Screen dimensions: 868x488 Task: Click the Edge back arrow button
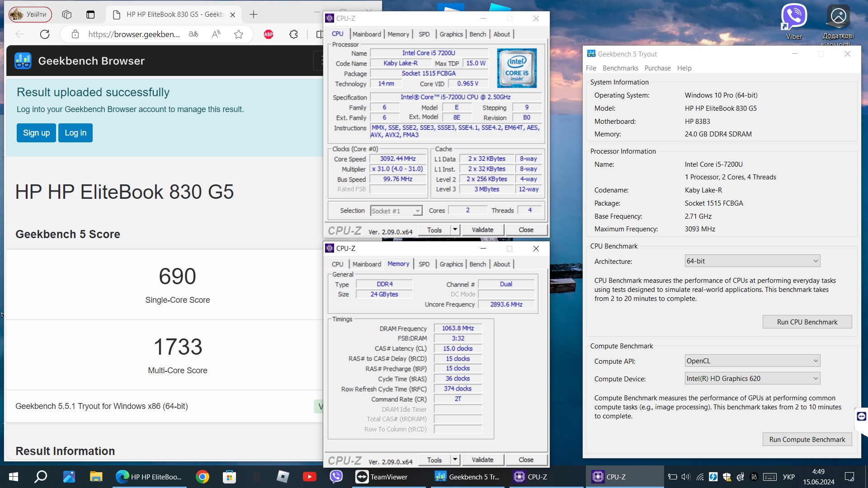20,34
